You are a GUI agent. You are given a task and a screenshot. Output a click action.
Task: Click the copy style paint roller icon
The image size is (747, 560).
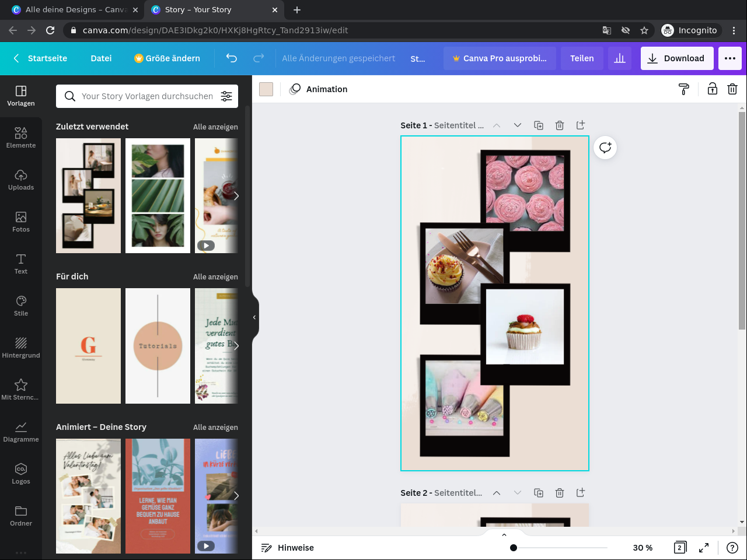[684, 89]
